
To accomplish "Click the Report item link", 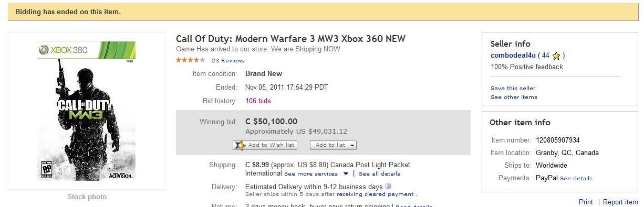I will pyautogui.click(x=620, y=202).
